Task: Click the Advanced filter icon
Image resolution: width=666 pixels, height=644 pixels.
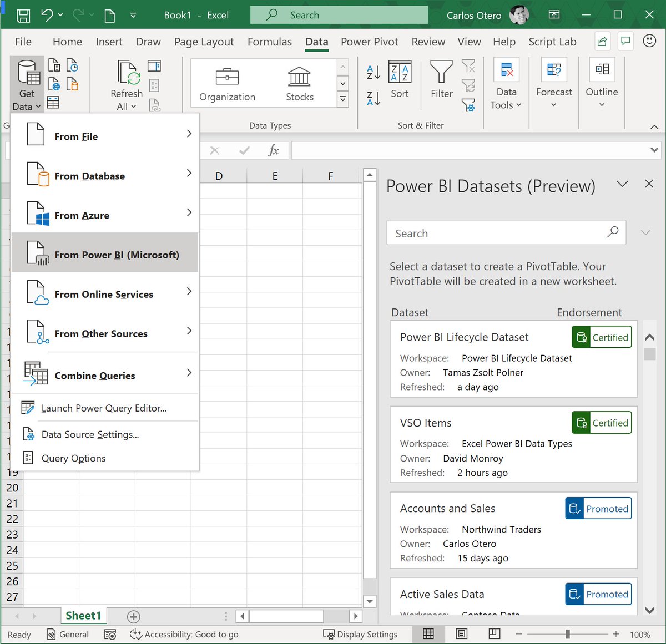Action: [468, 105]
